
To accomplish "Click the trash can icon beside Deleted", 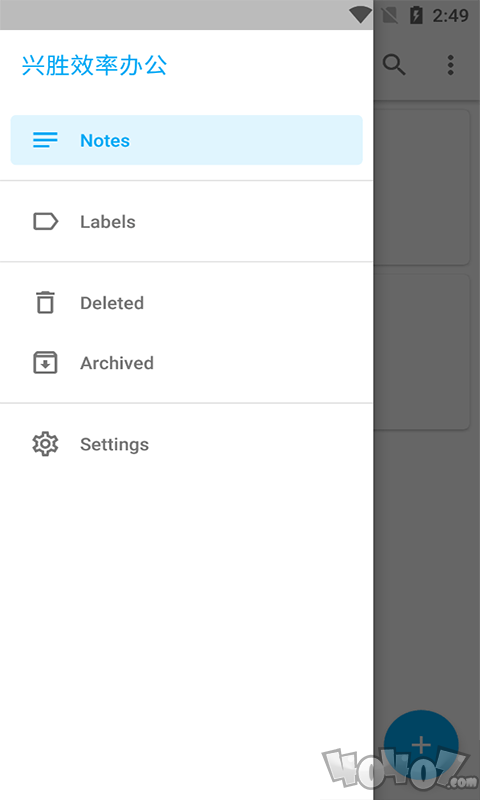I will [45, 303].
